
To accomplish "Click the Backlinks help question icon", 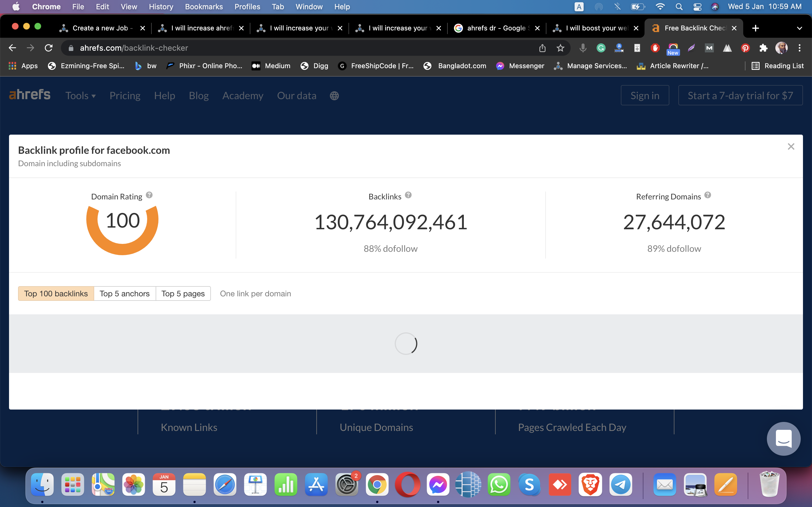I will pos(408,195).
